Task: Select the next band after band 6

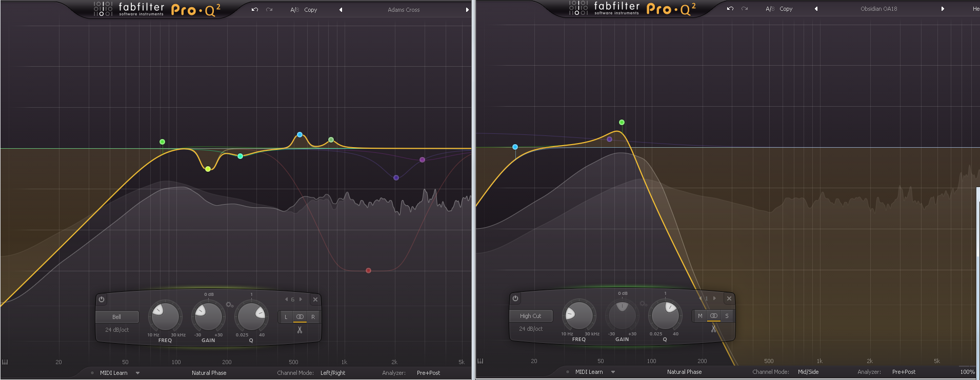Action: (301, 299)
